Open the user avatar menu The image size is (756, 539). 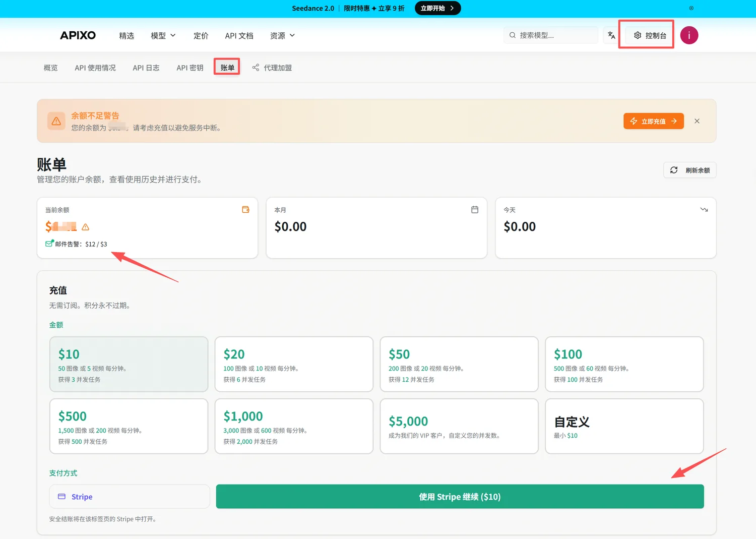(x=689, y=35)
